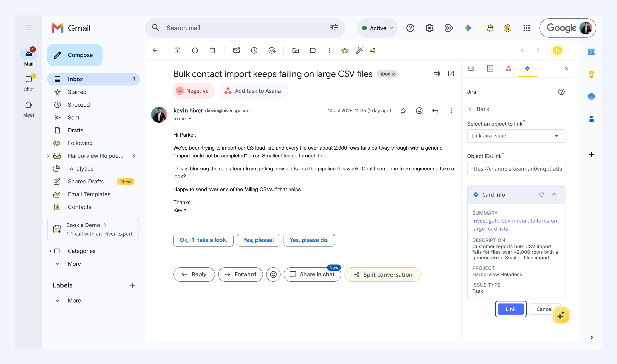
Task: Open Jira help question mark icon
Action: 561,92
